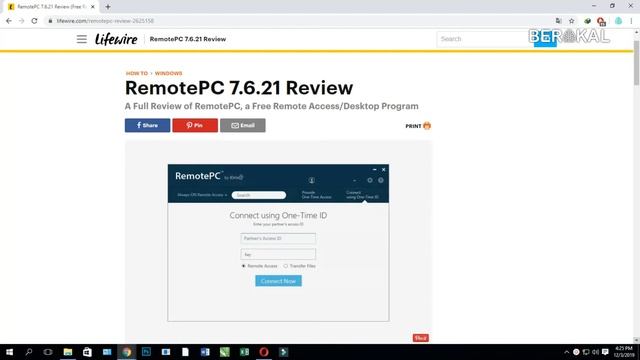Screen dimensions: 640x360
Task: Open a new browser tab
Action: (108, 7)
